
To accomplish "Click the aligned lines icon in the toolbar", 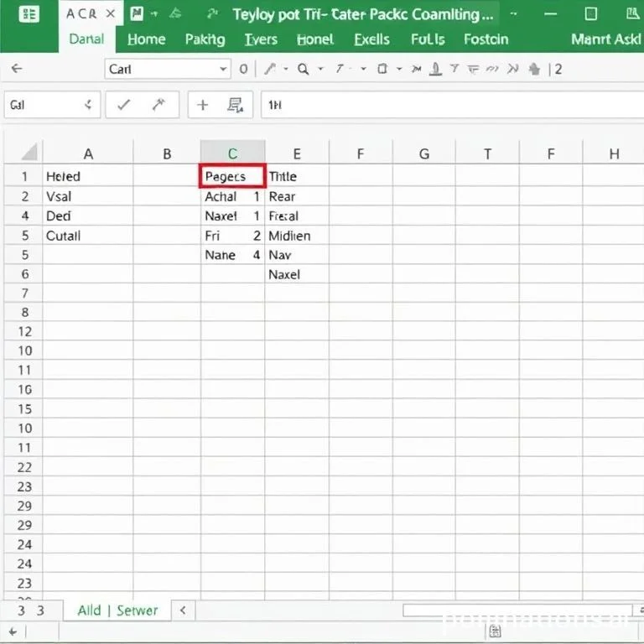I will coord(473,69).
